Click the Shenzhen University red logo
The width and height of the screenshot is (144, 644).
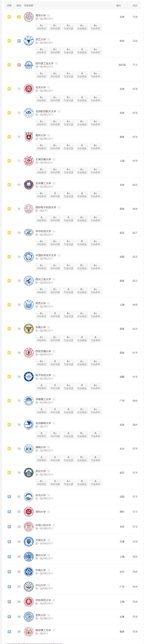[x=28, y=511]
